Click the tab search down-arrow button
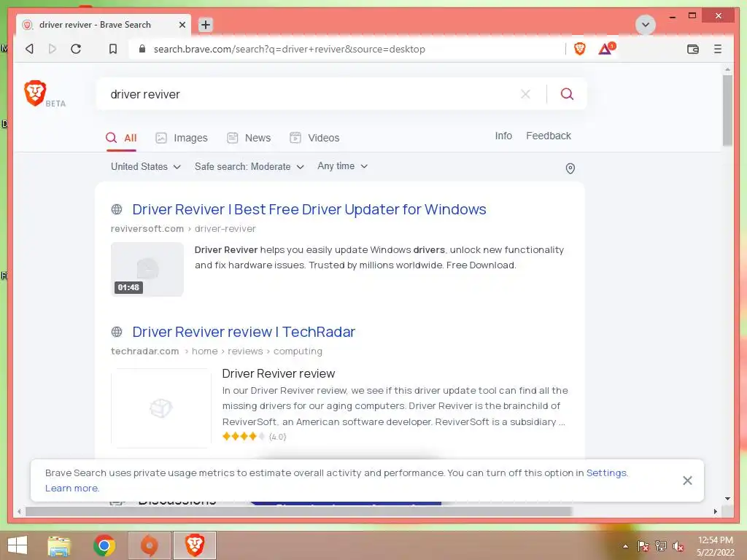Image resolution: width=747 pixels, height=560 pixels. (646, 25)
